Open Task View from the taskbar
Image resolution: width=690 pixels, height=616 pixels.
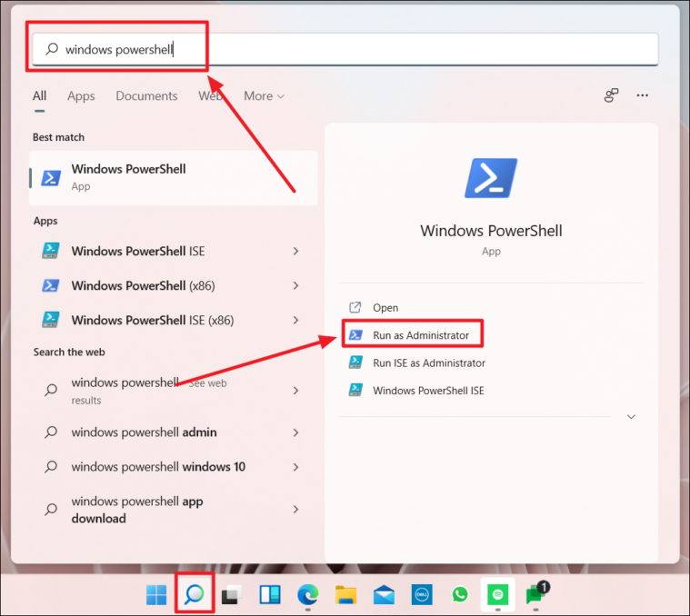(232, 595)
